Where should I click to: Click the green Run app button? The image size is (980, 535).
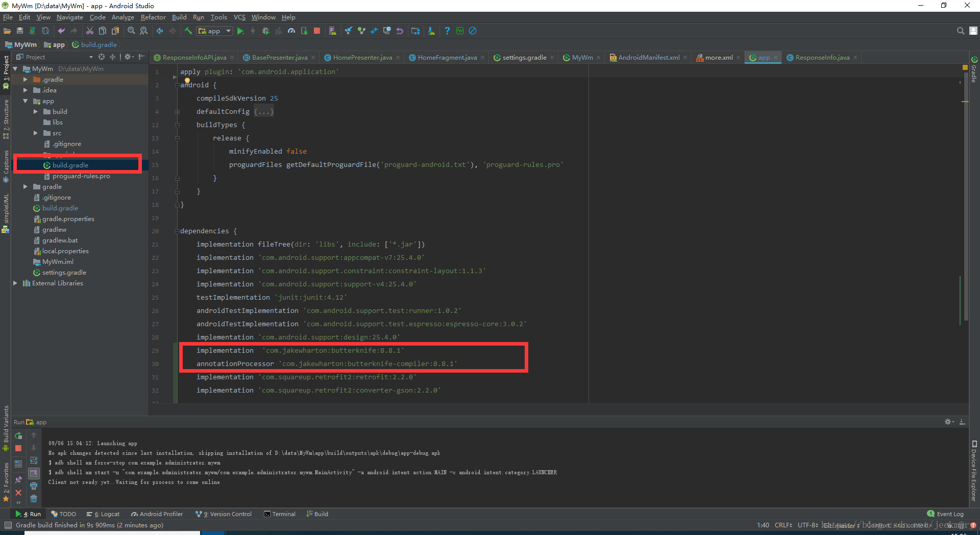click(240, 31)
